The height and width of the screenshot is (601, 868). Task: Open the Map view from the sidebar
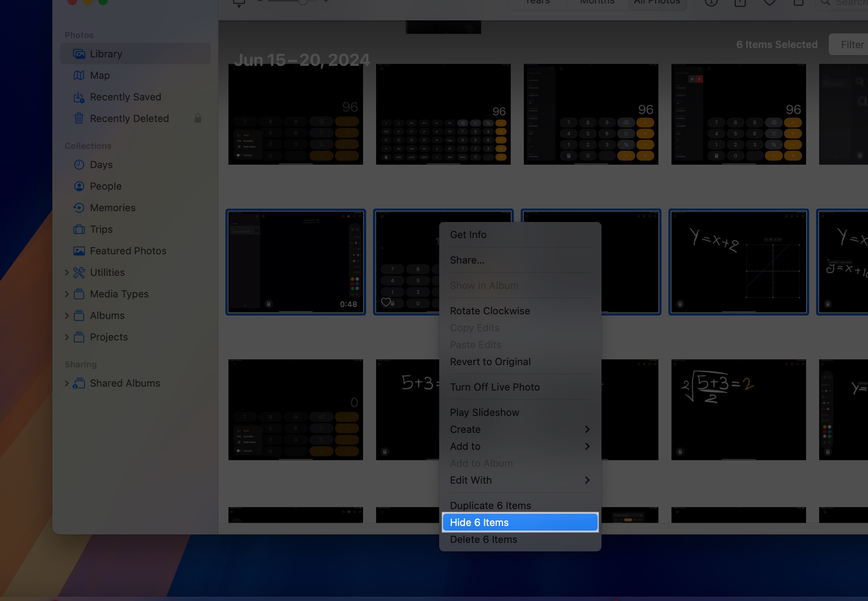pyautogui.click(x=100, y=75)
